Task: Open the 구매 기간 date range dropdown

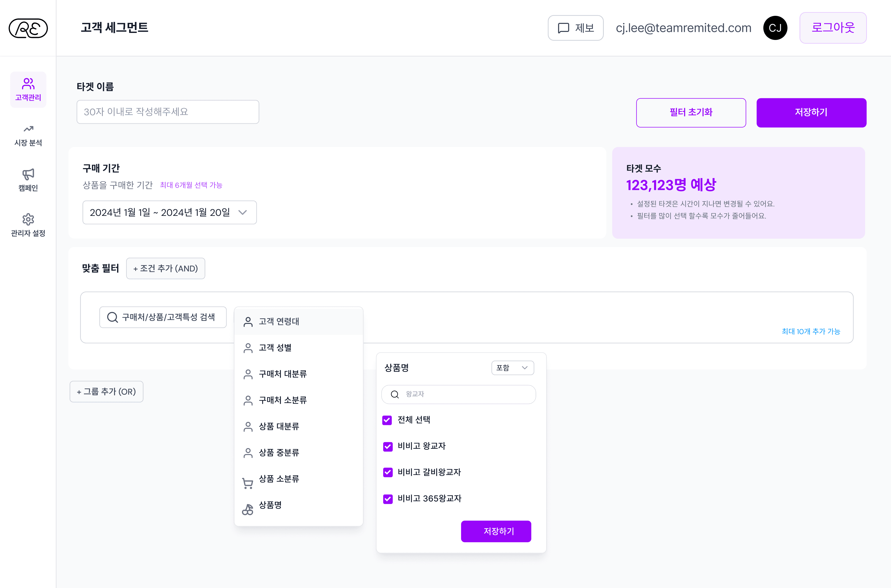Action: coord(170,213)
